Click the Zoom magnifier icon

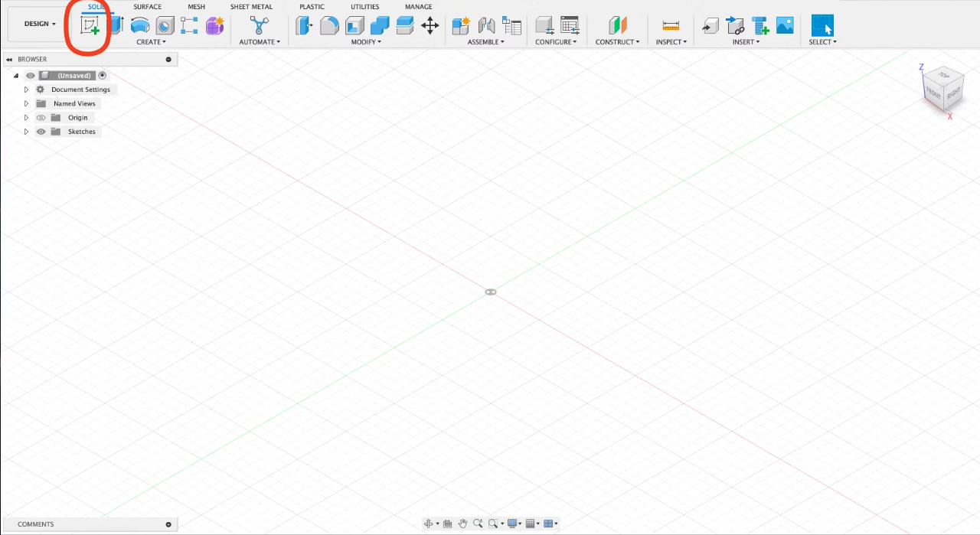(478, 524)
